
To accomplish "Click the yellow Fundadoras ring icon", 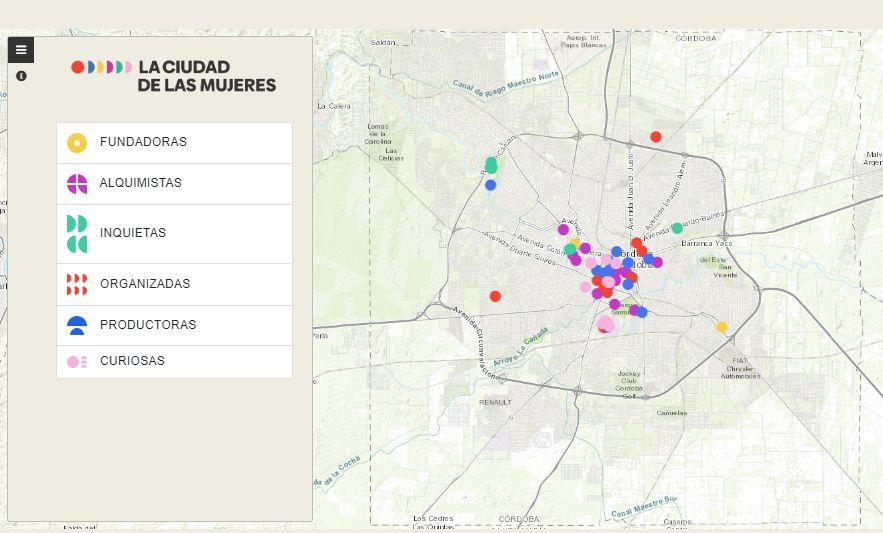I will coord(77,143).
